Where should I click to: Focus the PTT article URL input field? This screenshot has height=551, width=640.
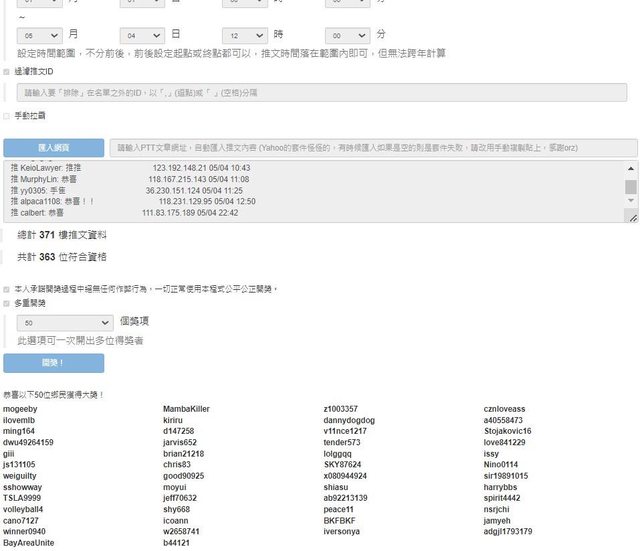pos(372,147)
